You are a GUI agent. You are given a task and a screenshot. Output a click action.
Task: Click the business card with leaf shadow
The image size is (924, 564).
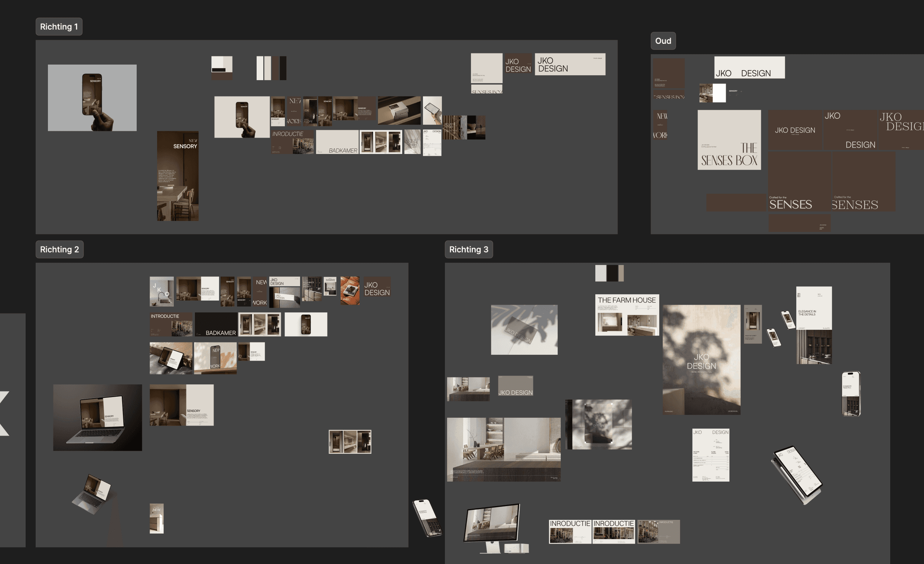tap(524, 330)
